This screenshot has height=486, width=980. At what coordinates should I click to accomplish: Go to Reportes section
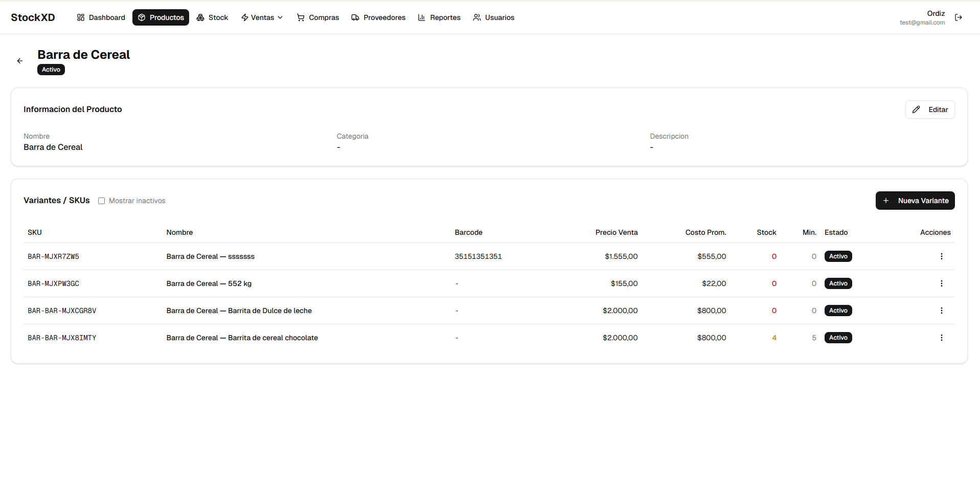pos(439,17)
